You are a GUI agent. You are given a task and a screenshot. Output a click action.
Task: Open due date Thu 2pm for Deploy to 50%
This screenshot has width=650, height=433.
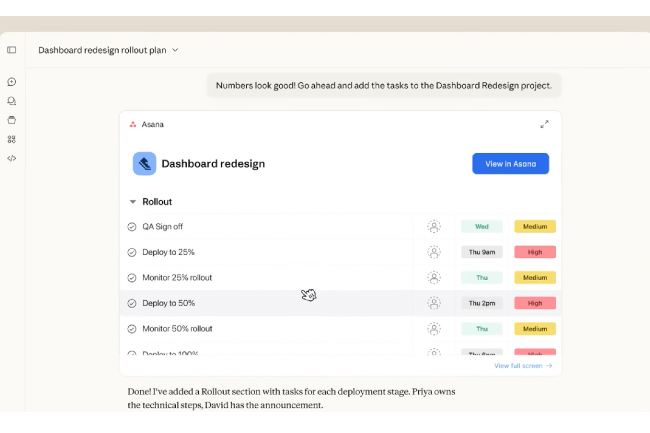pos(481,303)
